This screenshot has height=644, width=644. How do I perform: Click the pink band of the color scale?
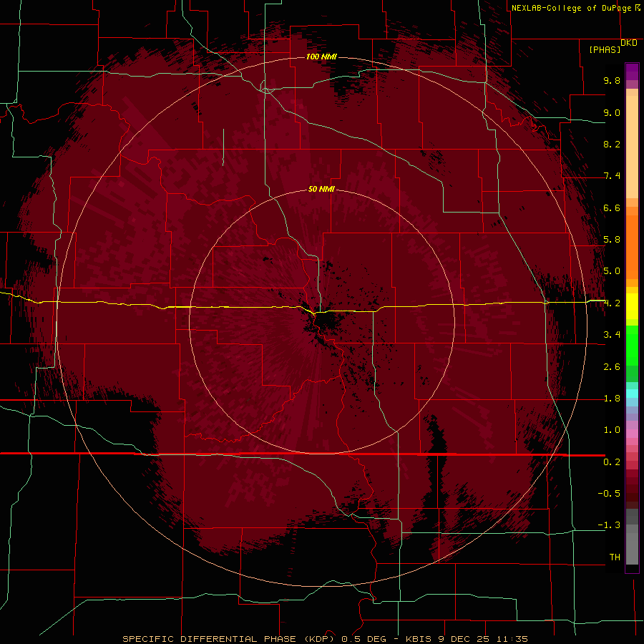tap(632, 434)
